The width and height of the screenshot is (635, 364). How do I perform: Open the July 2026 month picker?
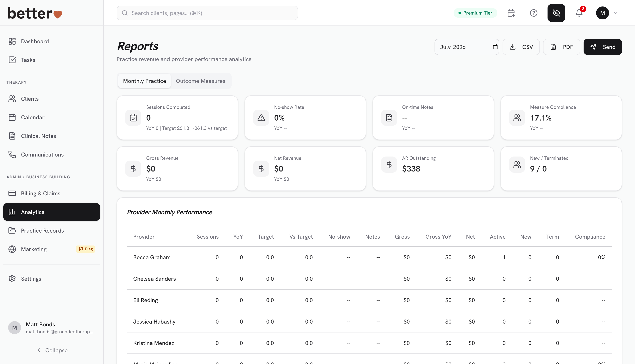(467, 47)
